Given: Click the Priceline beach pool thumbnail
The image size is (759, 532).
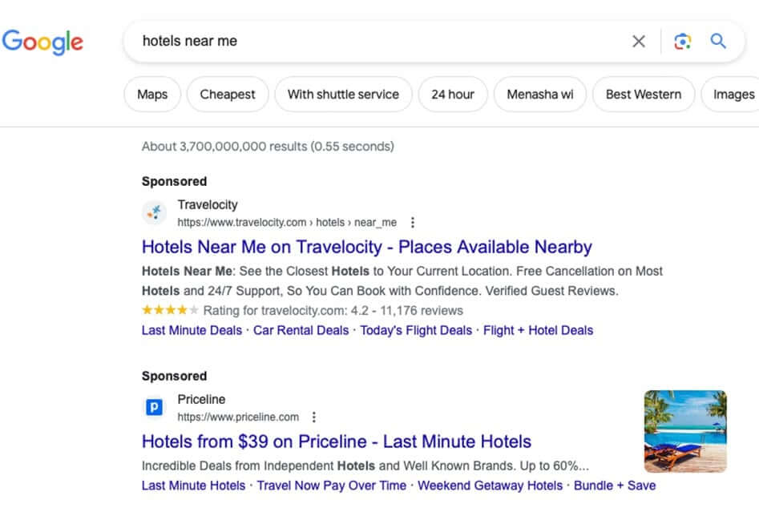Looking at the screenshot, I should pyautogui.click(x=685, y=431).
